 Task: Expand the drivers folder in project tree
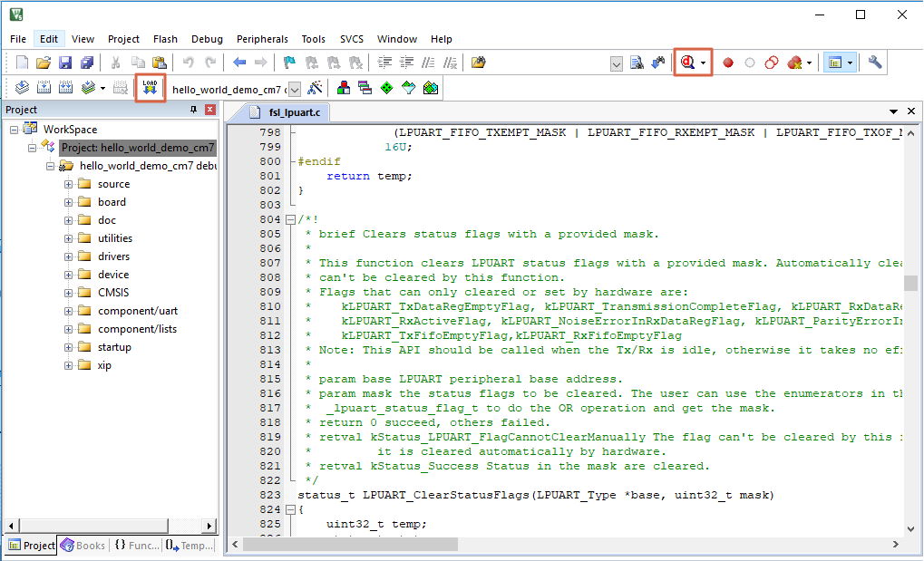(69, 256)
